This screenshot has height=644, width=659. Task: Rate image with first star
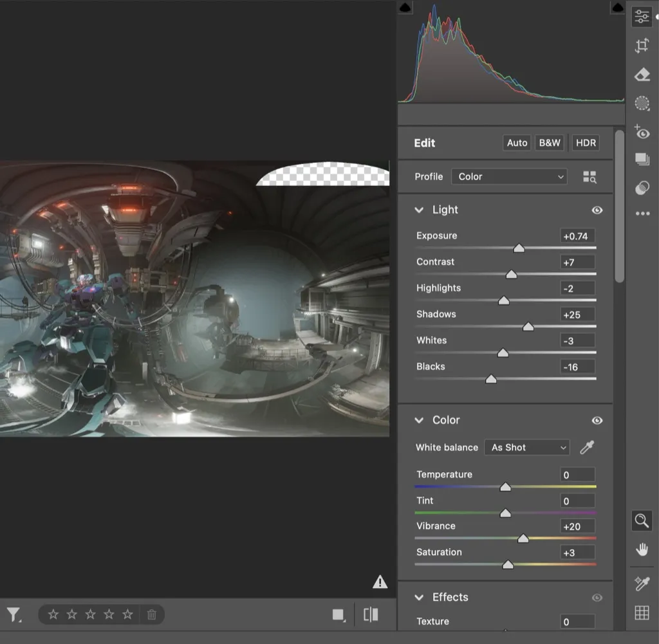click(x=53, y=614)
